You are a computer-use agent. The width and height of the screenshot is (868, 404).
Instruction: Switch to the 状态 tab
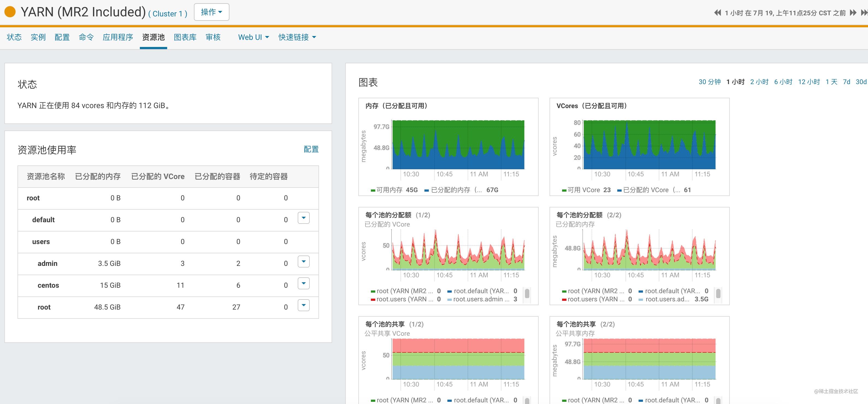coord(14,37)
